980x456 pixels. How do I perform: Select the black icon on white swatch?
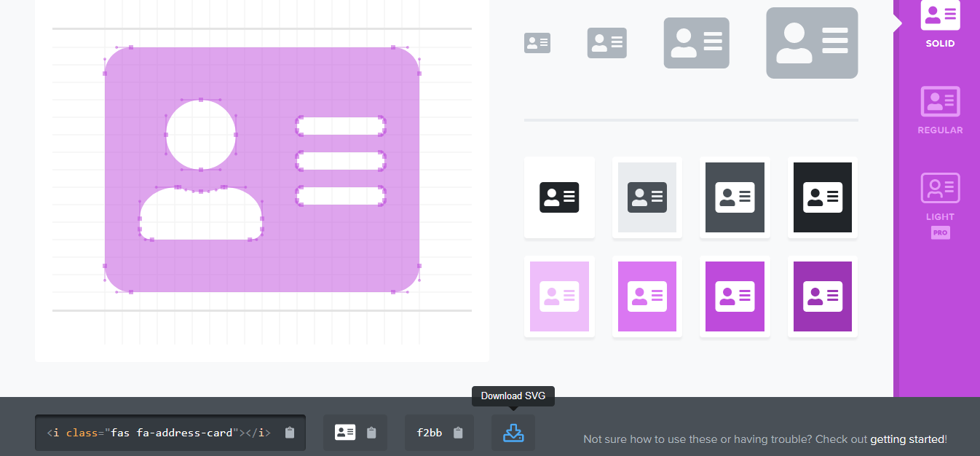click(x=559, y=197)
